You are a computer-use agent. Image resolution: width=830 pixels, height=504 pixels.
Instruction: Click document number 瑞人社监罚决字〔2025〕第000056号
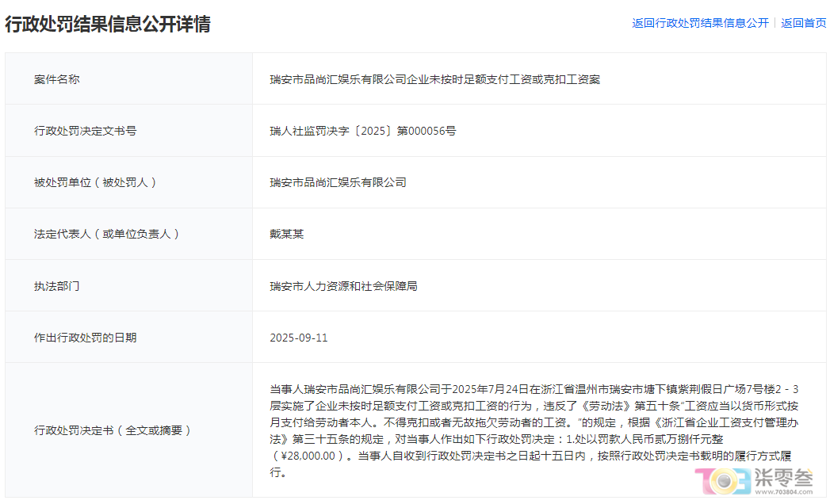point(362,131)
